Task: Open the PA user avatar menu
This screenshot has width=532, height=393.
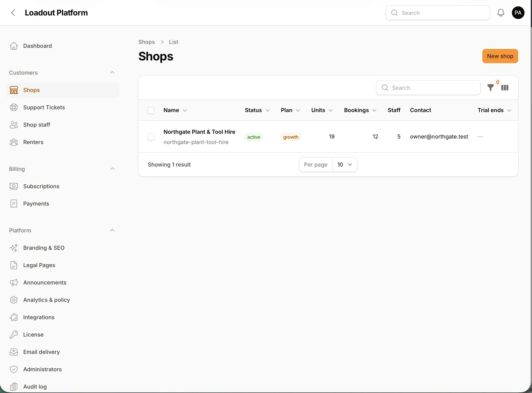Action: point(518,13)
